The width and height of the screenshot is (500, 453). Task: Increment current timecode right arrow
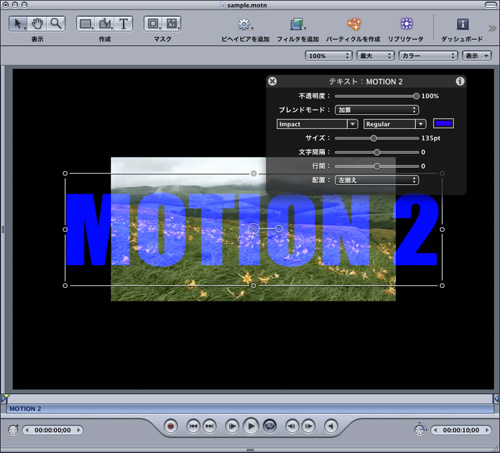pos(78,430)
